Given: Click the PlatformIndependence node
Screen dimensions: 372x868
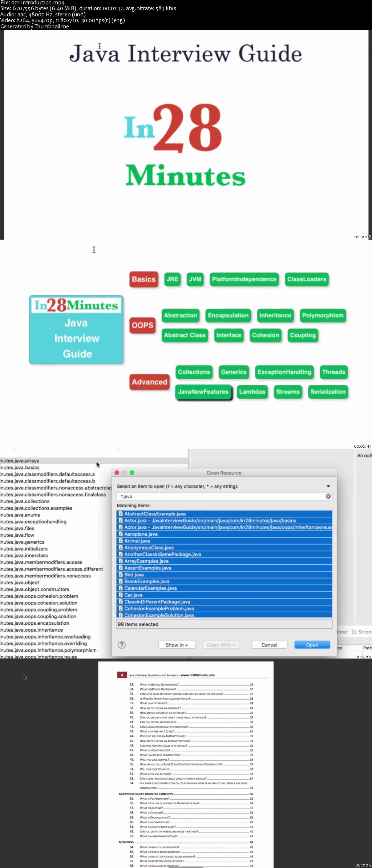Looking at the screenshot, I should click(244, 279).
